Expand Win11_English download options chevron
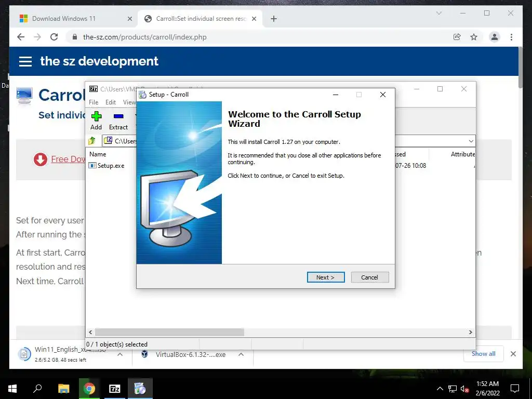 (120, 354)
